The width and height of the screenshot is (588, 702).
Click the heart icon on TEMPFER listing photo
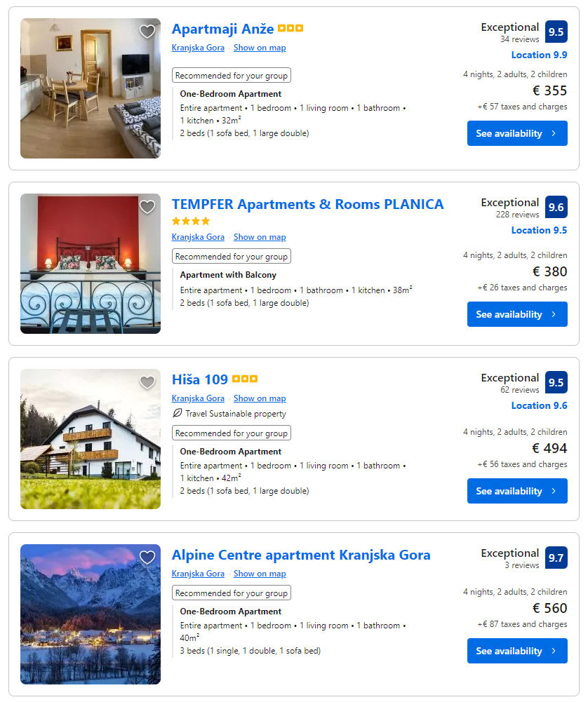tap(147, 207)
